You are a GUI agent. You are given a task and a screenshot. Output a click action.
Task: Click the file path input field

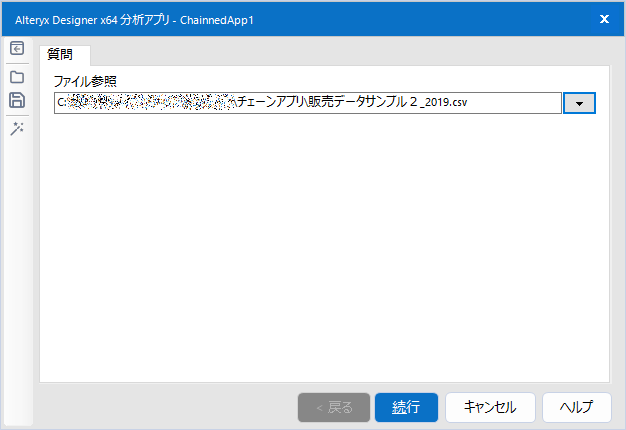pyautogui.click(x=308, y=103)
